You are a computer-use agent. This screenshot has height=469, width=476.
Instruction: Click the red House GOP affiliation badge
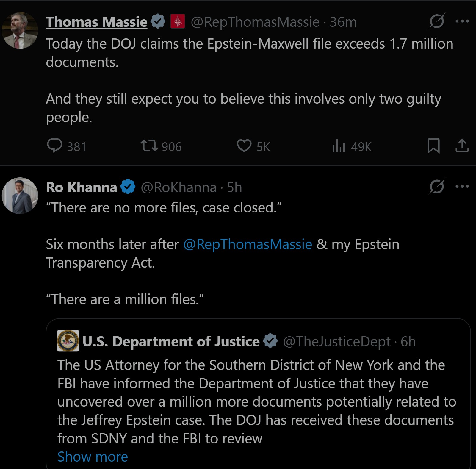(x=178, y=21)
